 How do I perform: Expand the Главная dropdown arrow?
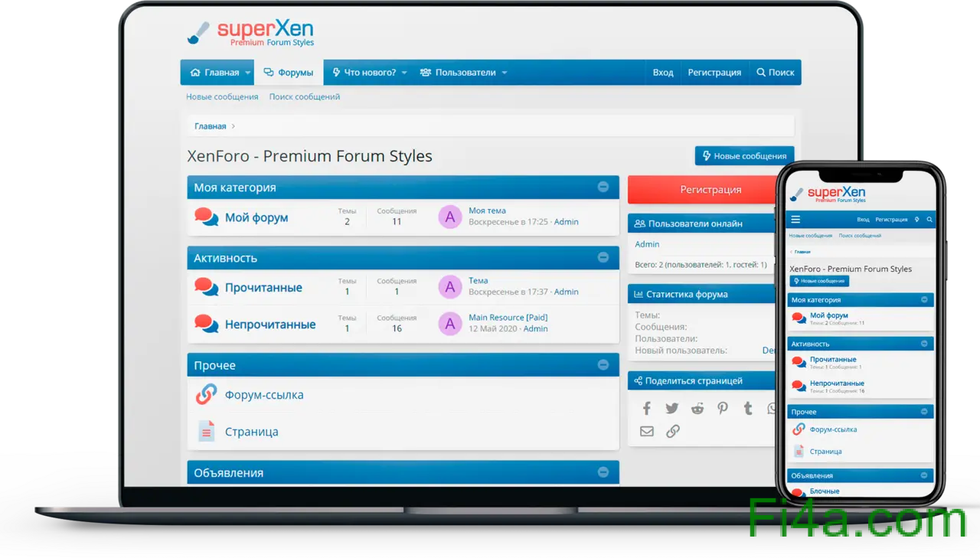(247, 73)
